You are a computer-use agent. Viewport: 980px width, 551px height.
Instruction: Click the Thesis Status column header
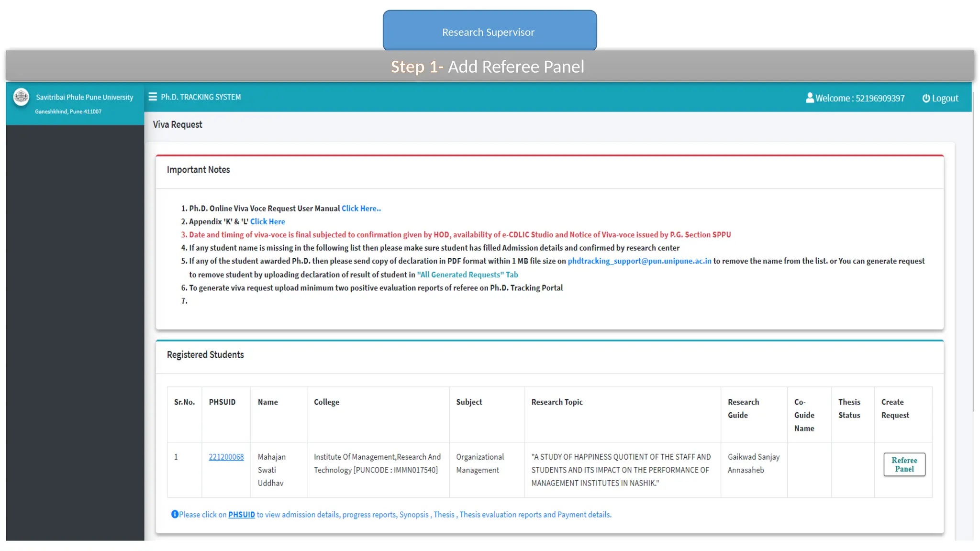pos(849,408)
